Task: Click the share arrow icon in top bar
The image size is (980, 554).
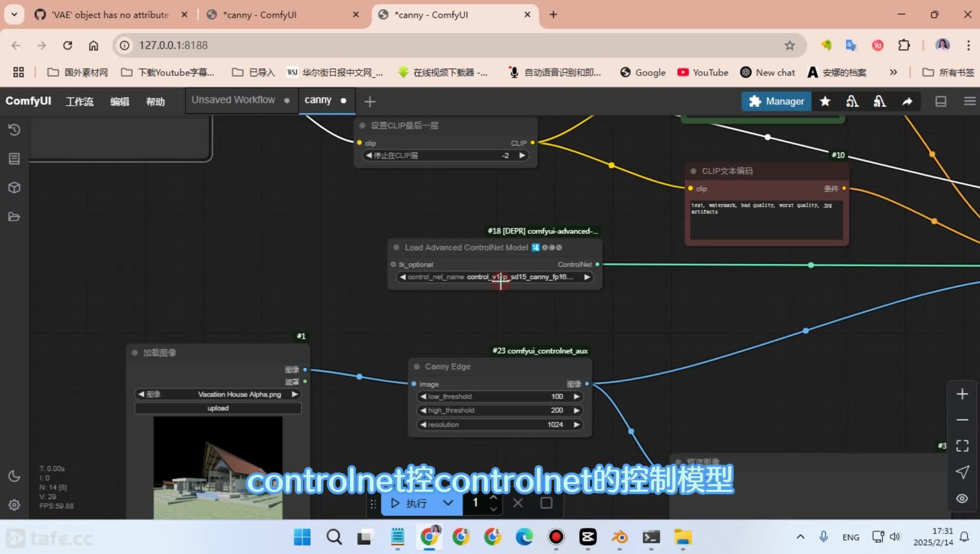Action: (907, 102)
